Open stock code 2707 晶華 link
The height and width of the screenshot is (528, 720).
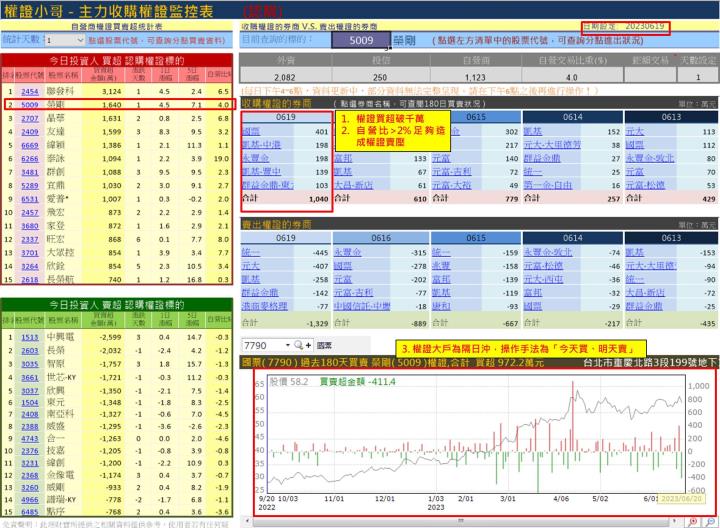coord(29,118)
